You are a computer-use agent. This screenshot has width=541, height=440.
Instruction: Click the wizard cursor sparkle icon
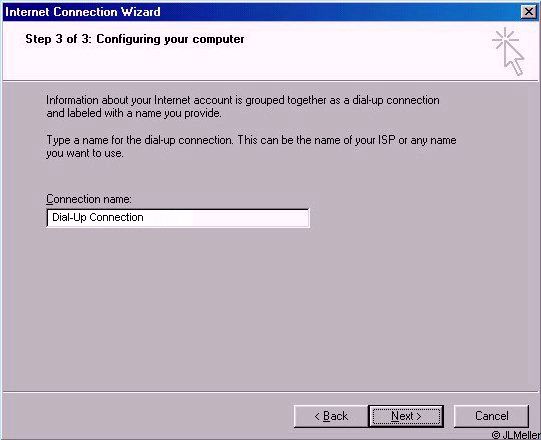tap(509, 51)
